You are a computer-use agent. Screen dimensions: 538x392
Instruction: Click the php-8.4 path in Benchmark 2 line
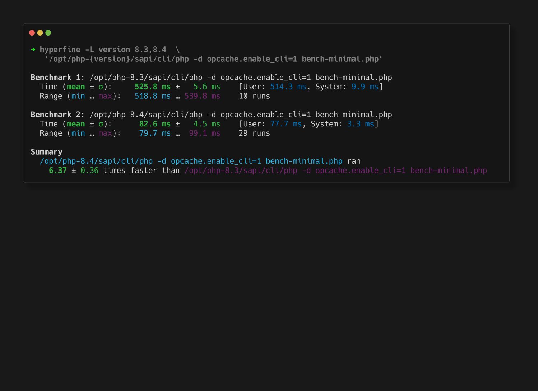pyautogui.click(x=146, y=115)
